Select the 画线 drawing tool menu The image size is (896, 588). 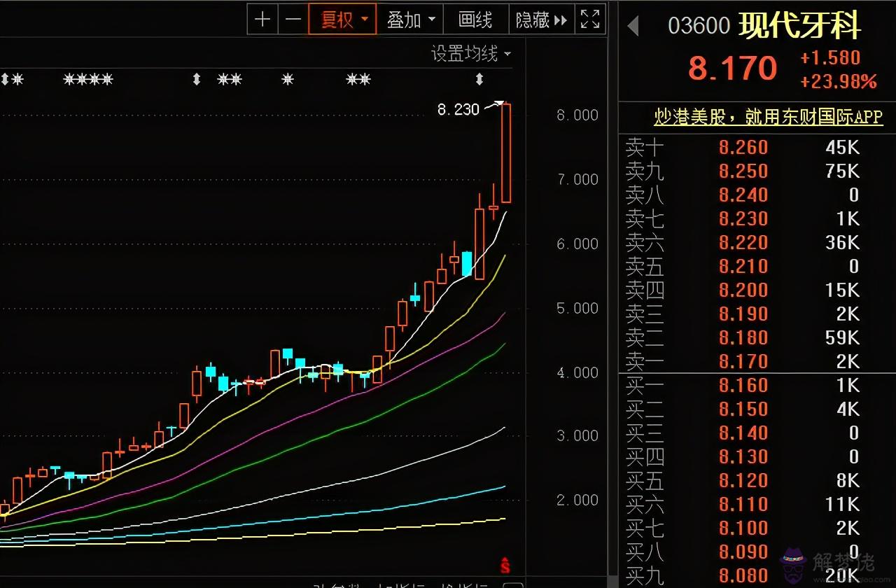click(x=475, y=20)
